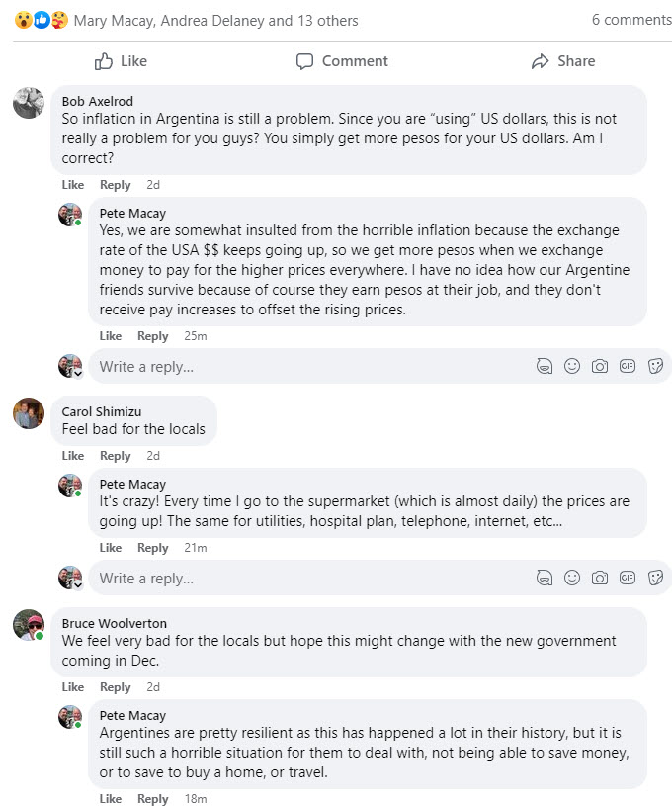Like the post

pyautogui.click(x=121, y=61)
